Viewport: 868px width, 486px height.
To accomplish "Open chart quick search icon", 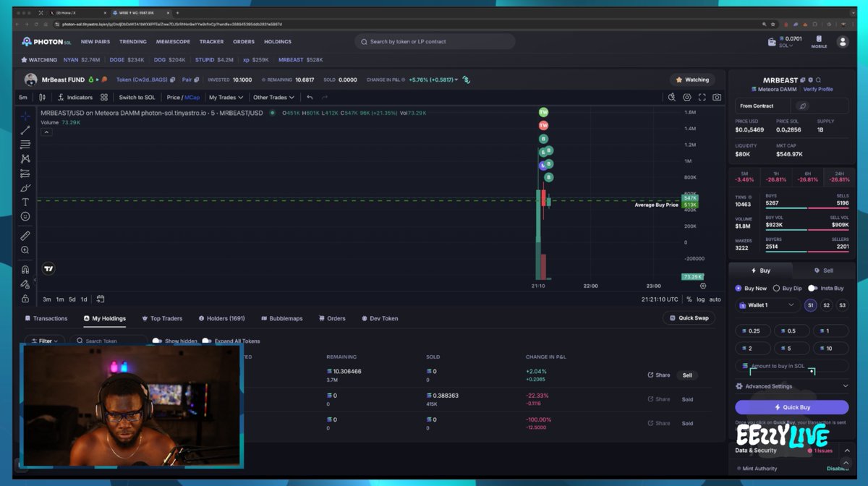I will (671, 97).
